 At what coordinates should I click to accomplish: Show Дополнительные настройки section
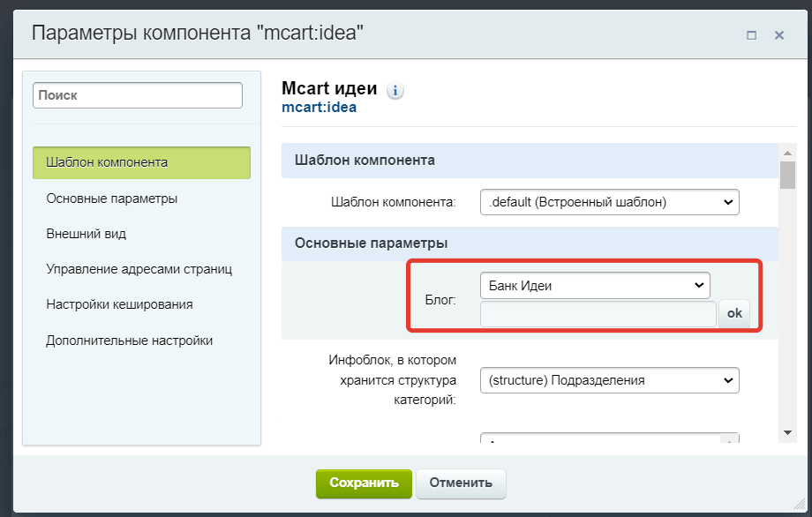(129, 340)
